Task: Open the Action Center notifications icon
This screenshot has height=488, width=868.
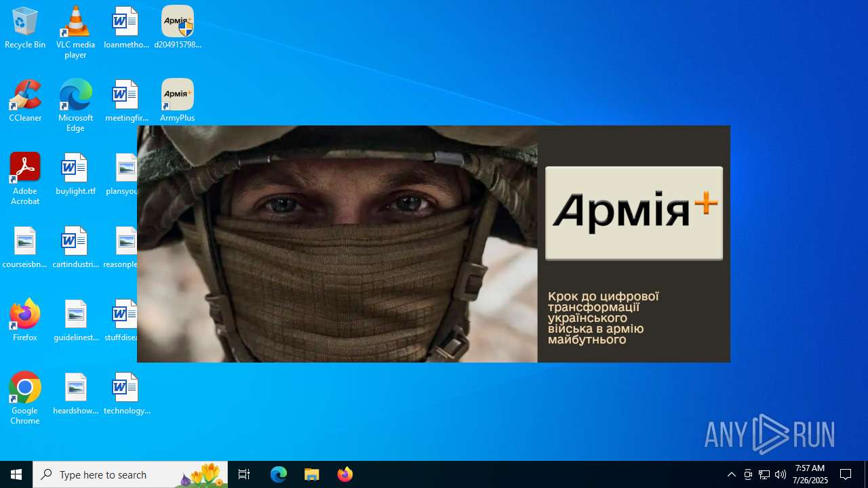Action: click(846, 474)
